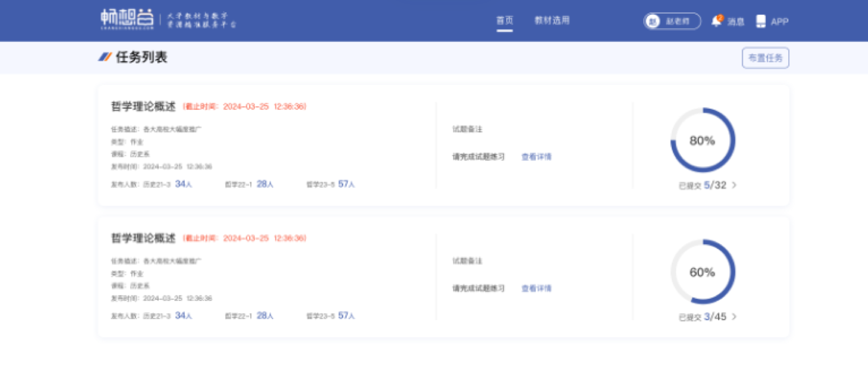Open the 首页 tab
The width and height of the screenshot is (868, 368).
pyautogui.click(x=504, y=21)
